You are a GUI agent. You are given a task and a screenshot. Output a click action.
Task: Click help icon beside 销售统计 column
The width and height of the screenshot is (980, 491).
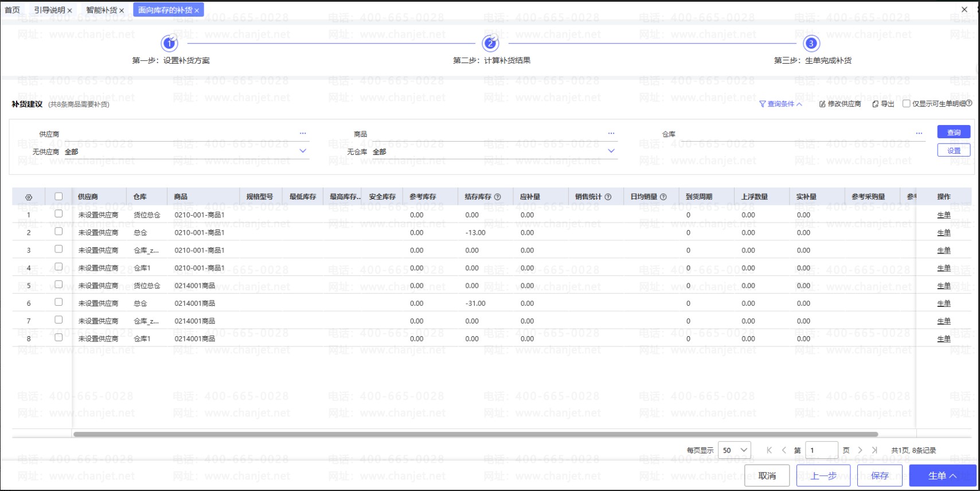(x=608, y=197)
